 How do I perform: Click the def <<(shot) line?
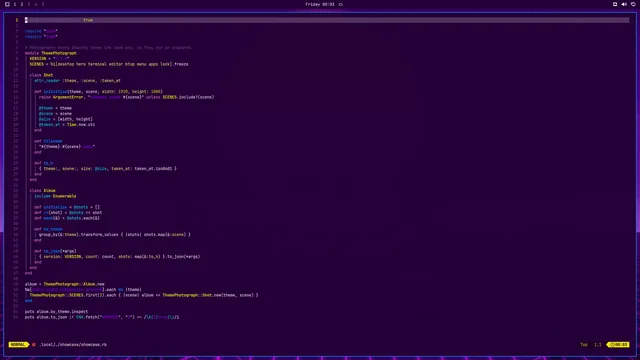[68, 213]
